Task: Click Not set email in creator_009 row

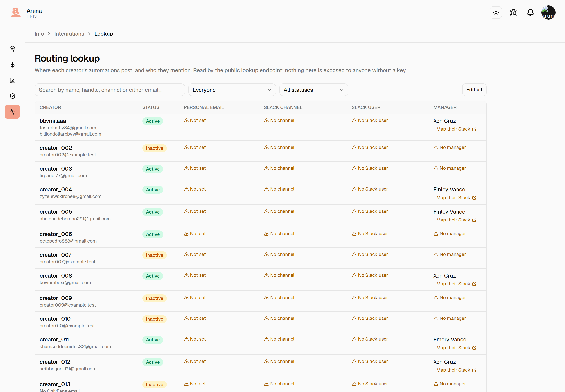Action: point(195,298)
